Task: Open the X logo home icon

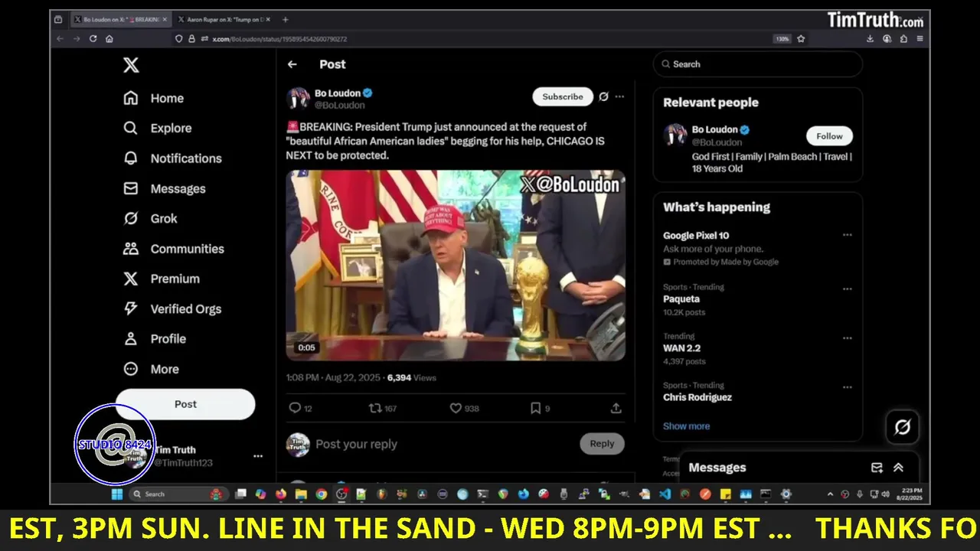Action: (x=131, y=66)
